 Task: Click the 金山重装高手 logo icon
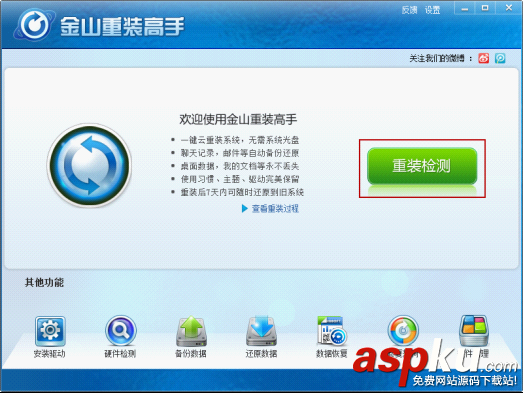(x=34, y=25)
